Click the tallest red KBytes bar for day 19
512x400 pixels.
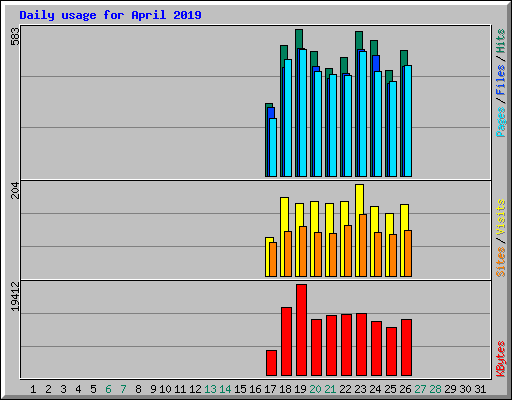[301, 330]
